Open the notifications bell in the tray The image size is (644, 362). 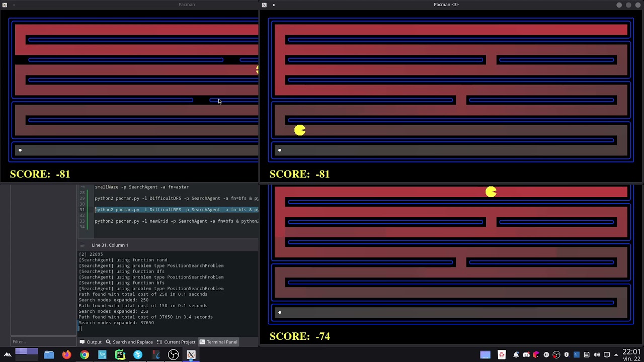coord(516,354)
